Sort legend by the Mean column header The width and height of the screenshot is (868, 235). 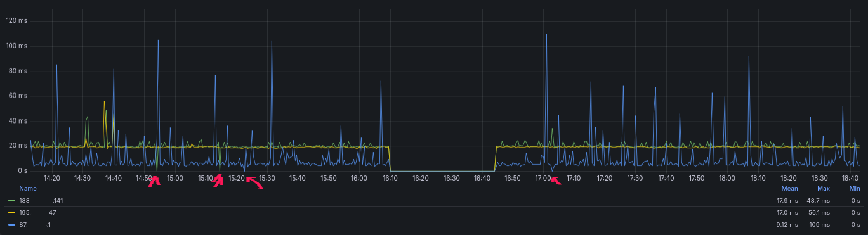pos(789,189)
